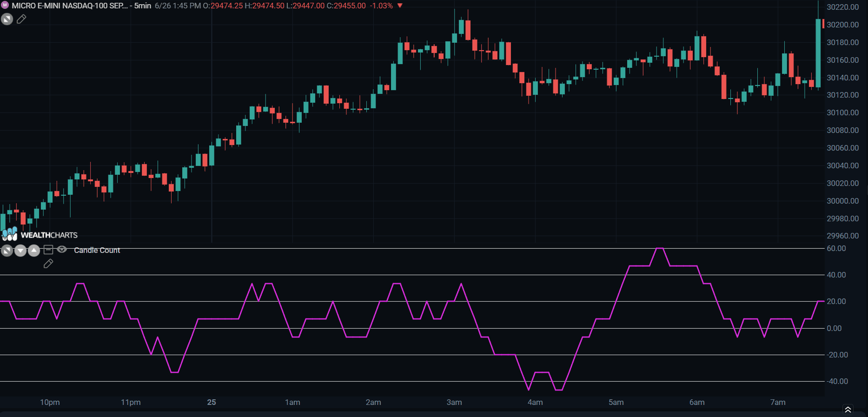The image size is (868, 417).
Task: Click the 29960.00 price axis label
Action: pos(842,236)
